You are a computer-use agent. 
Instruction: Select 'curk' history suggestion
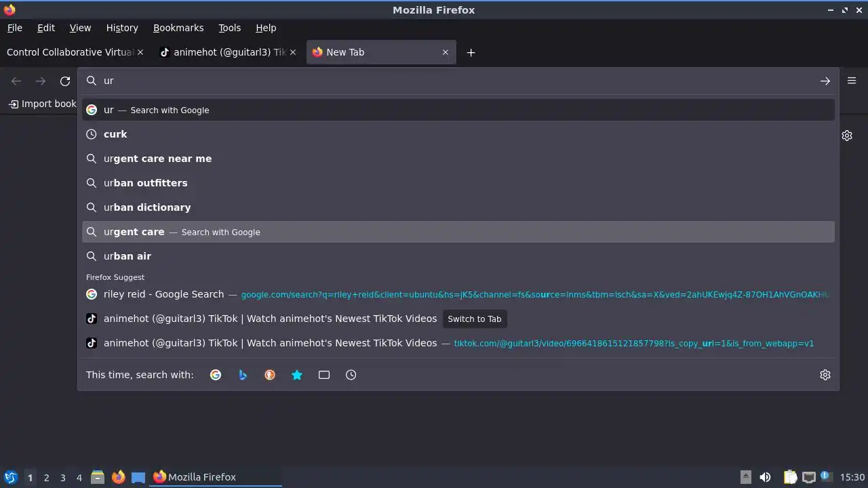458,134
